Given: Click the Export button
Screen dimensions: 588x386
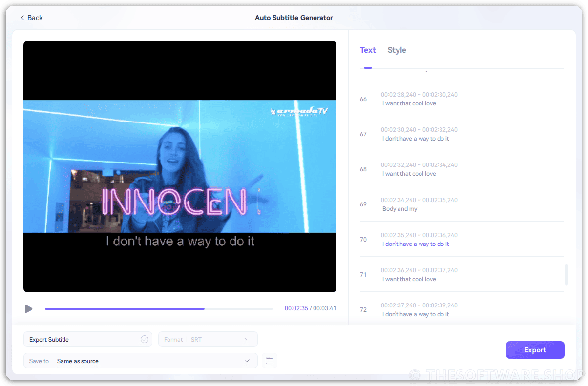Looking at the screenshot, I should [x=535, y=350].
